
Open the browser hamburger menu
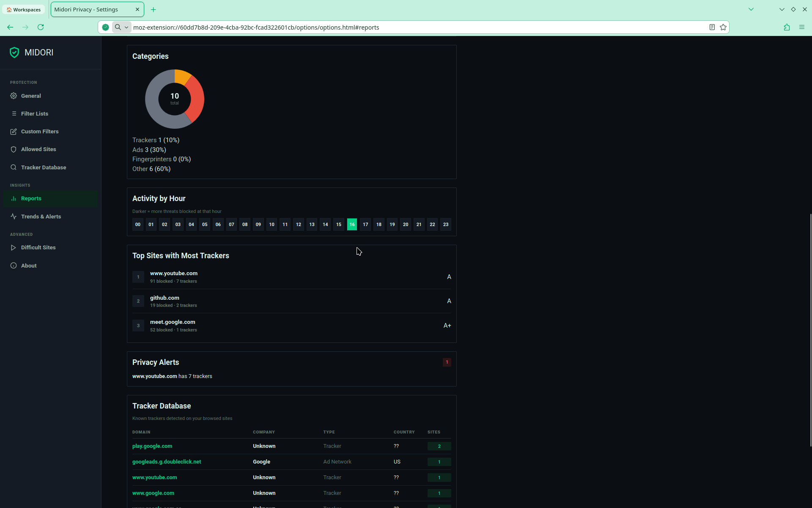802,27
